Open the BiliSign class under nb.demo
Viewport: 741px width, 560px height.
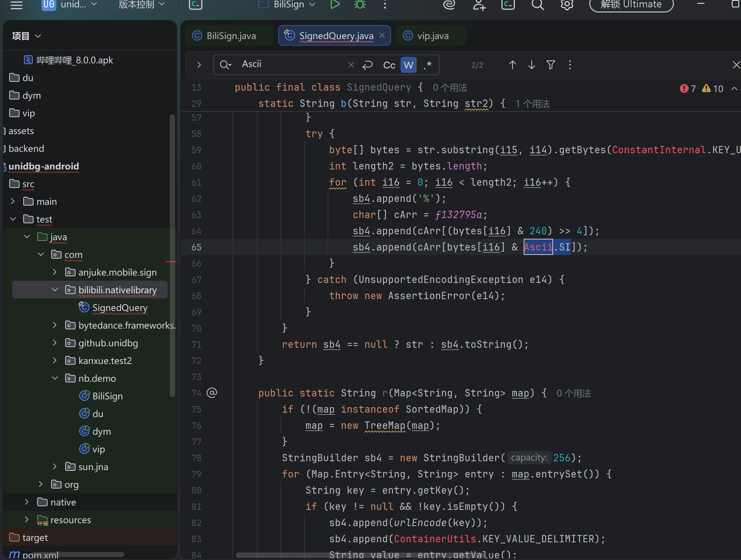click(101, 396)
